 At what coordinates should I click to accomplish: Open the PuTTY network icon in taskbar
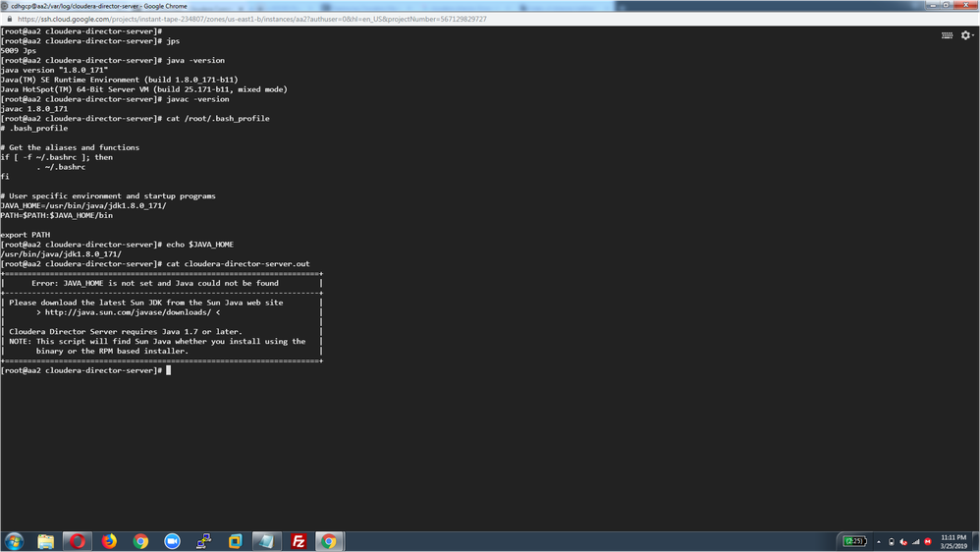(x=203, y=541)
